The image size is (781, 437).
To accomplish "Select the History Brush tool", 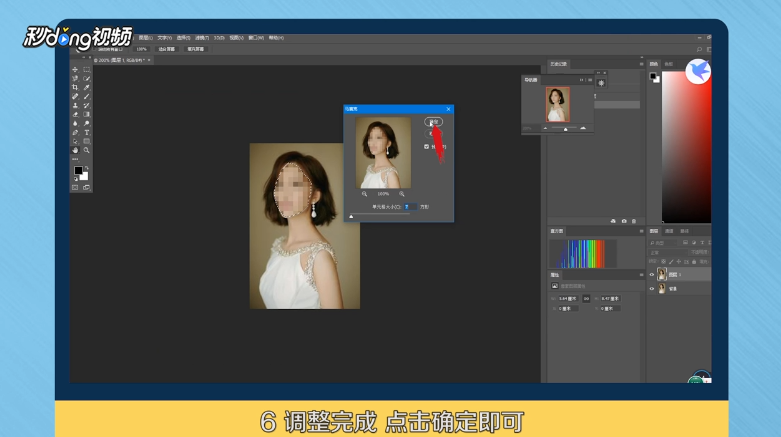I will [87, 105].
